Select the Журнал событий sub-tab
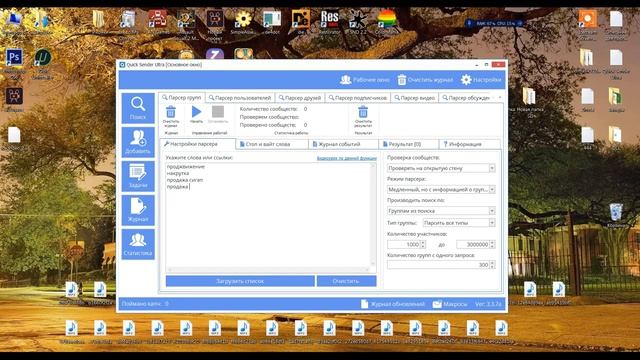 click(x=343, y=144)
